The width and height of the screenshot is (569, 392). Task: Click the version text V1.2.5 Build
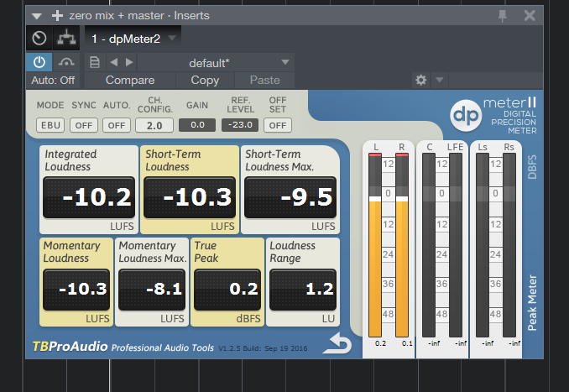(x=263, y=348)
